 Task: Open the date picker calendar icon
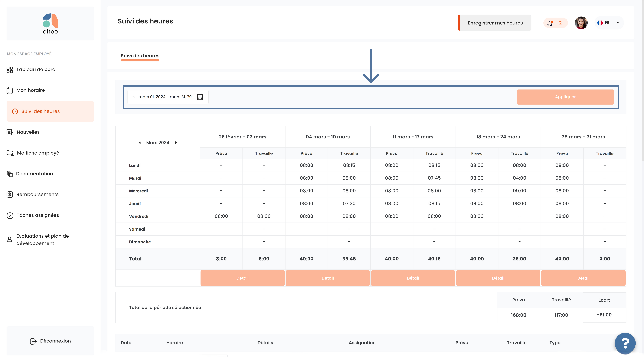200,97
